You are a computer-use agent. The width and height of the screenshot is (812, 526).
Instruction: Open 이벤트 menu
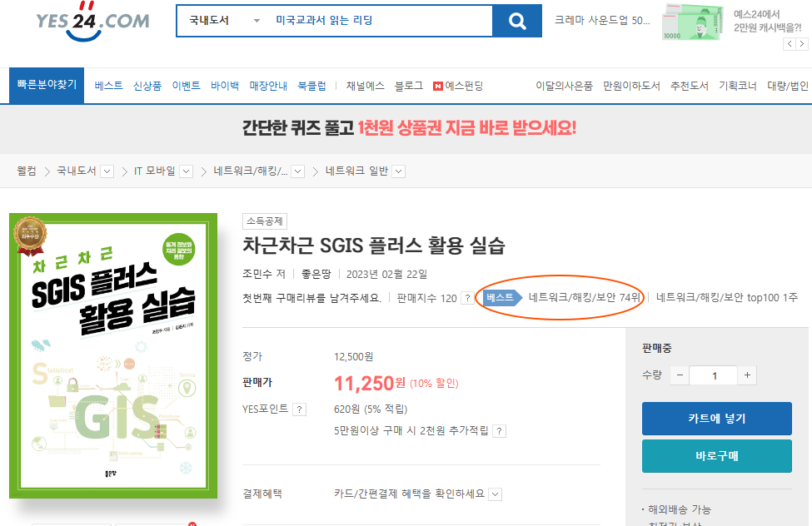(x=187, y=86)
